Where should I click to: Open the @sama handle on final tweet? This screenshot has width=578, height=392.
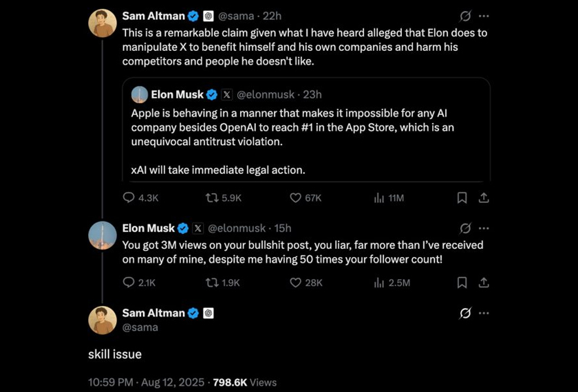tap(140, 327)
